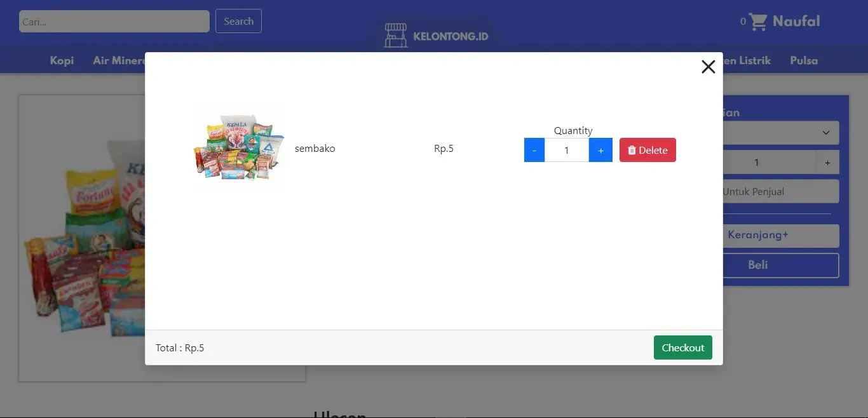Add to cart with Keranjang+ button
The width and height of the screenshot is (868, 418).
781,235
